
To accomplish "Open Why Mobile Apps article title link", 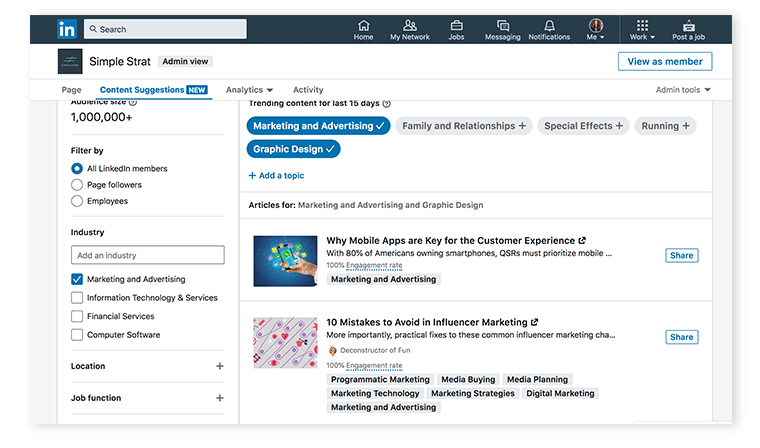I will tap(450, 240).
